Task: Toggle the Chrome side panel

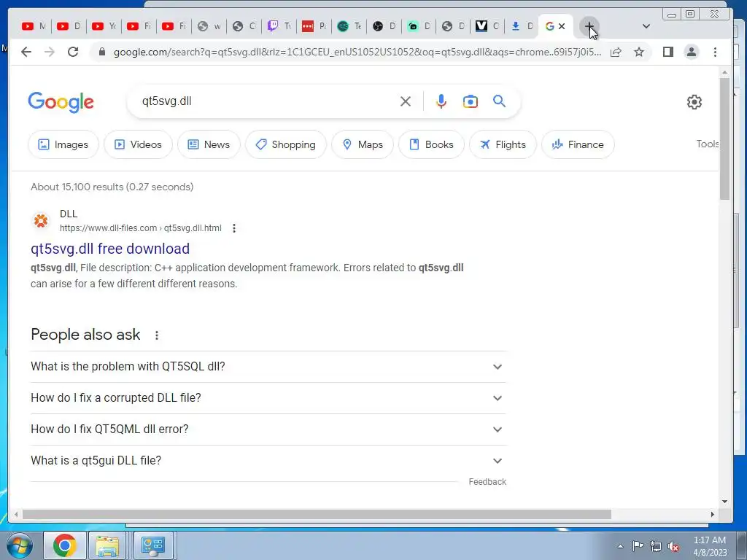Action: coord(668,52)
